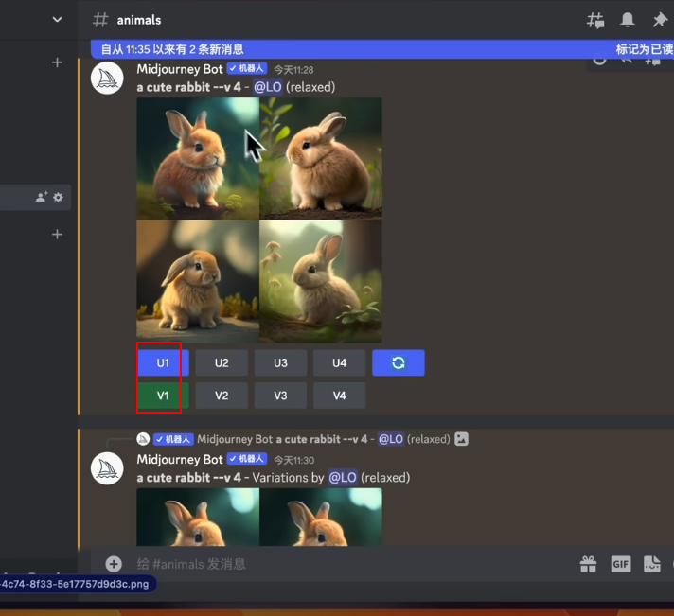Viewport: 674px width, 616px height.
Task: Click Midjourney Bot username in first message
Action: click(180, 69)
